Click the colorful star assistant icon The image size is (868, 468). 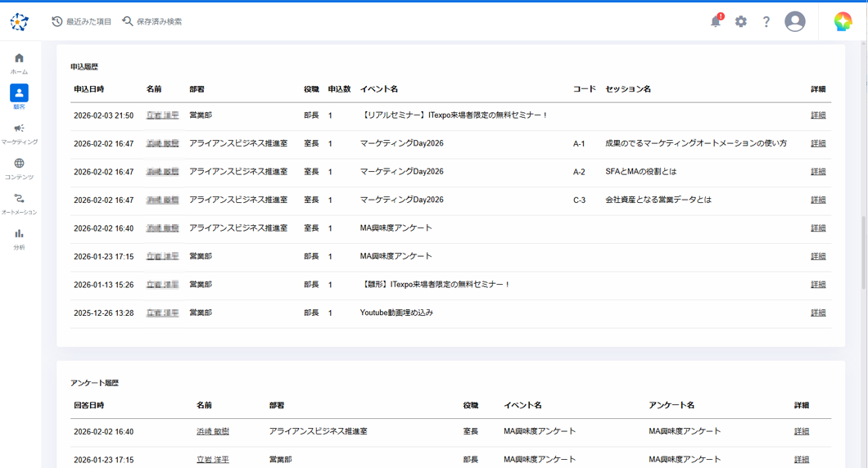(x=843, y=21)
